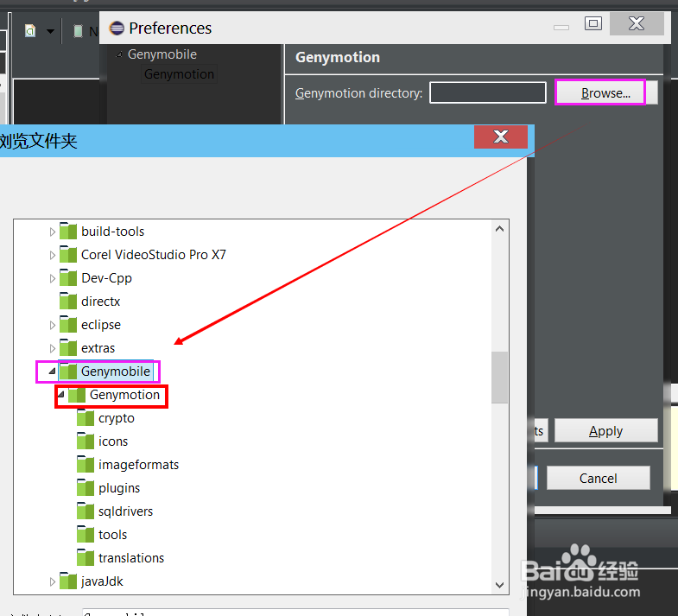Collapse Genymobile node in Preferences tree
Viewport: 678px width, 616px height.
click(119, 55)
